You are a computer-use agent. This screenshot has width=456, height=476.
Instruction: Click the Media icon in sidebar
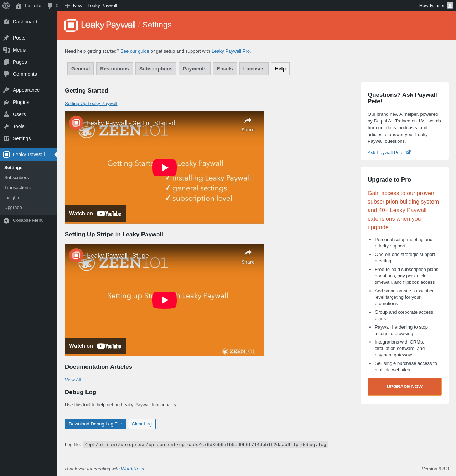(x=6, y=50)
